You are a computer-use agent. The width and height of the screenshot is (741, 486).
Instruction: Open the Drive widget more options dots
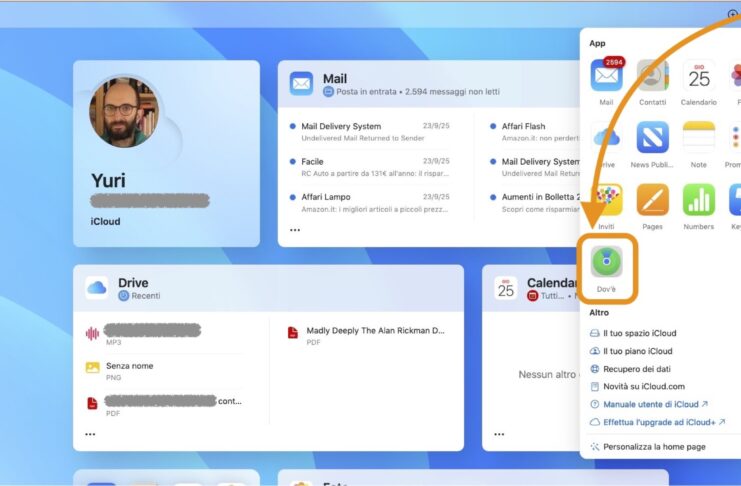pyautogui.click(x=90, y=434)
